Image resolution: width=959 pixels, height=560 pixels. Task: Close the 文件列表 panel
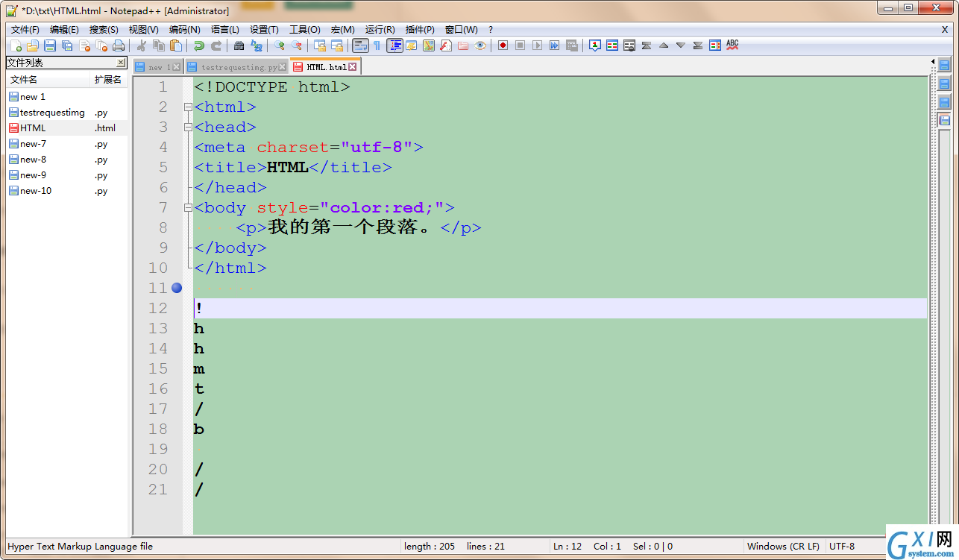pos(121,63)
